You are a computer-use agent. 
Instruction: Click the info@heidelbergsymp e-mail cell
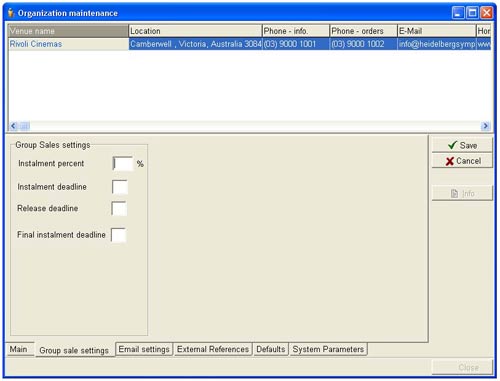click(437, 44)
